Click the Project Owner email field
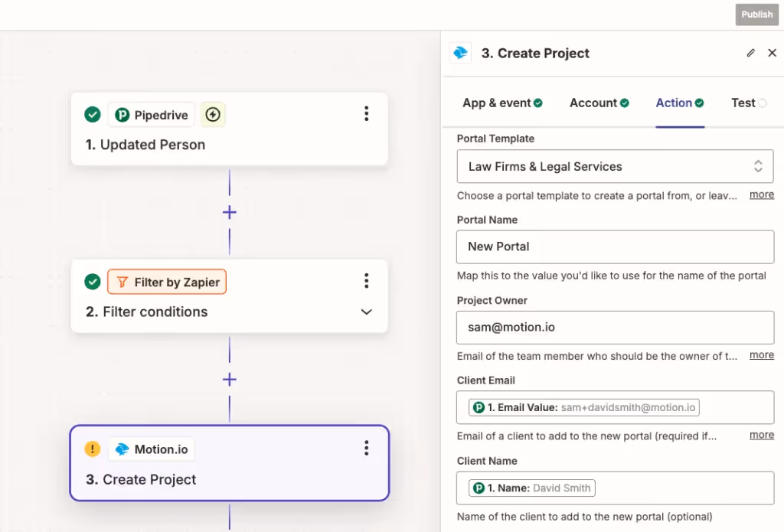This screenshot has height=532, width=784. 615,328
